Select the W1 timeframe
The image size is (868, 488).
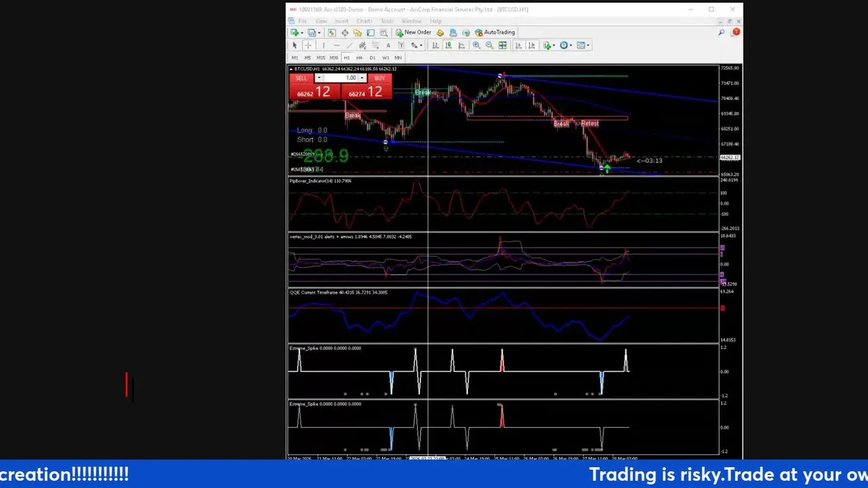point(386,58)
